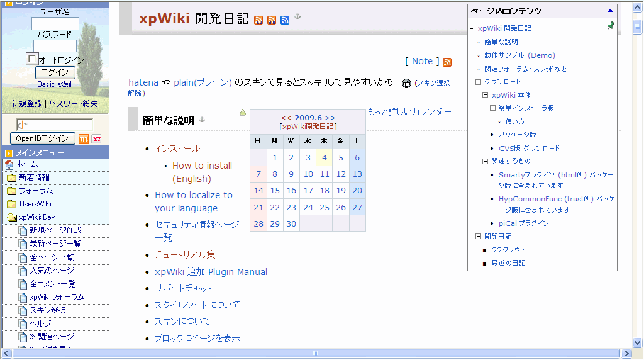
Task: Select 新規ページ作成 menu item
Action: tap(55, 230)
